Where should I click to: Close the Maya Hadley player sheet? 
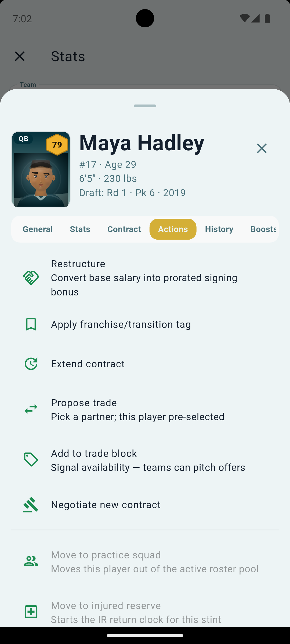[262, 148]
